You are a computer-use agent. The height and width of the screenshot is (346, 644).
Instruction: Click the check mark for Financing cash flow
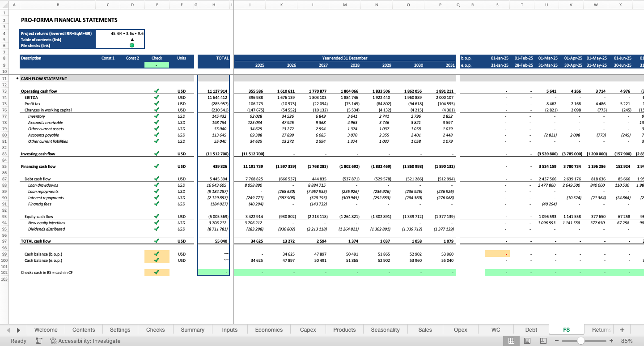coord(157,166)
